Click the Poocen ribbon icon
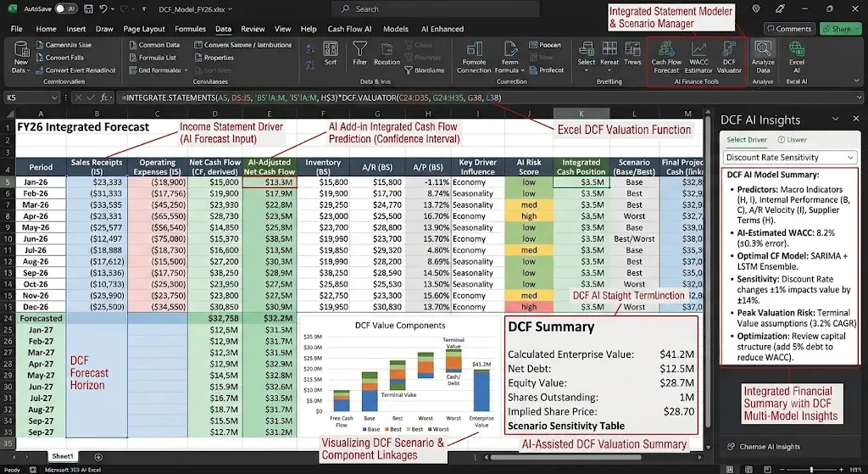Screen dimensions: 868x474 tap(545, 45)
